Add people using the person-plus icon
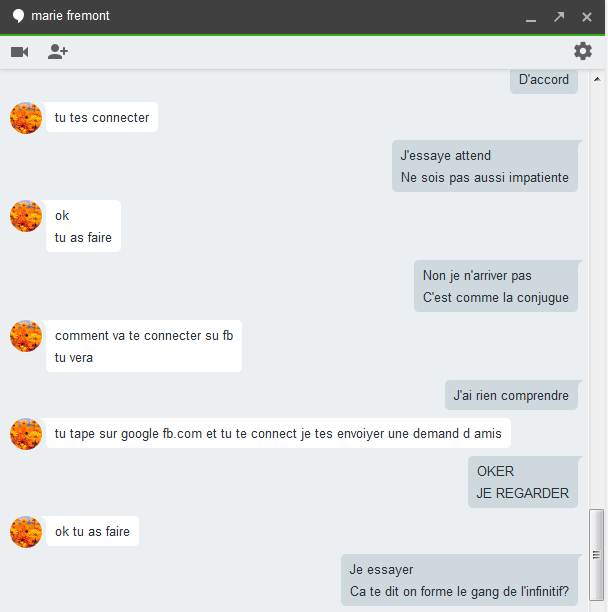The width and height of the screenshot is (608, 612). coord(58,52)
